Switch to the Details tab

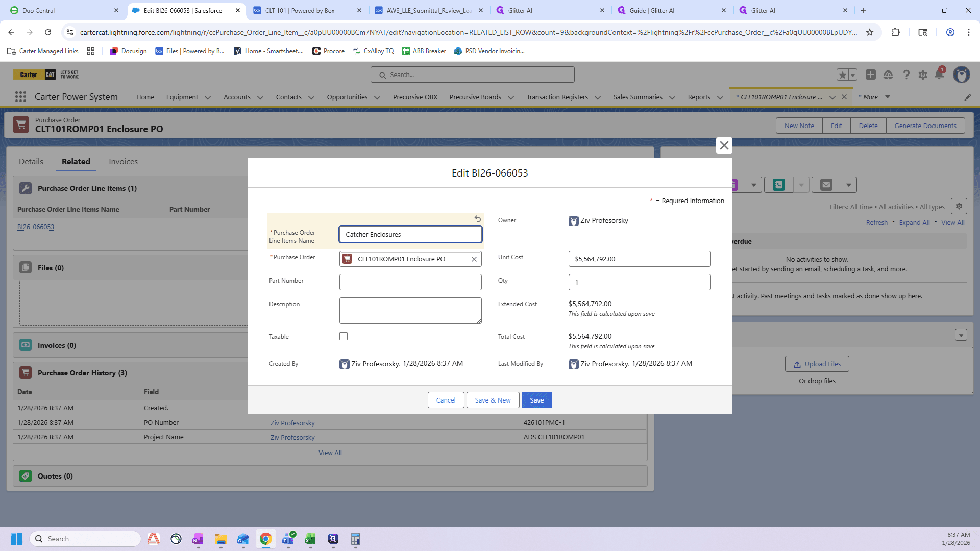click(31, 161)
